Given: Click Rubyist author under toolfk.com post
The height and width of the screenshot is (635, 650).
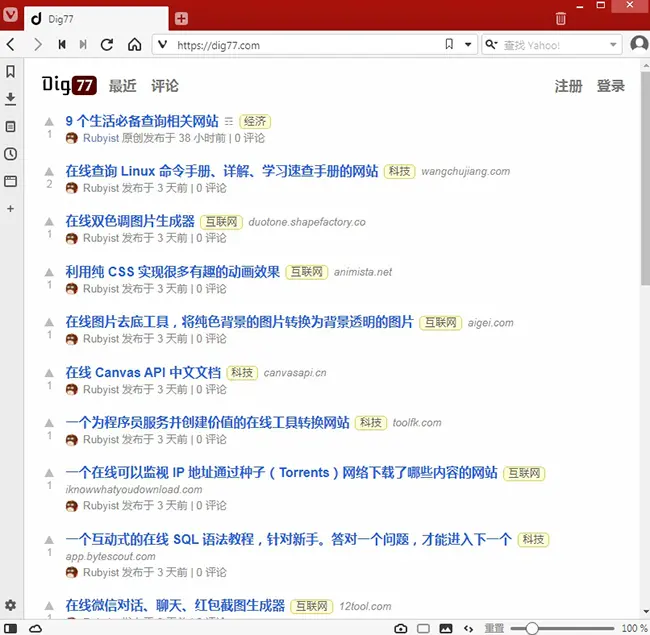Looking at the screenshot, I should click(101, 439).
